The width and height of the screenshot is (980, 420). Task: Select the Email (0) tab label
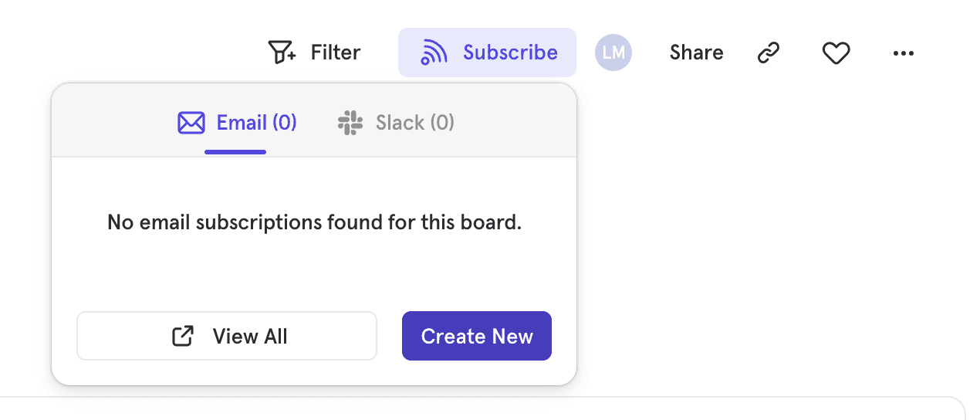(x=256, y=122)
